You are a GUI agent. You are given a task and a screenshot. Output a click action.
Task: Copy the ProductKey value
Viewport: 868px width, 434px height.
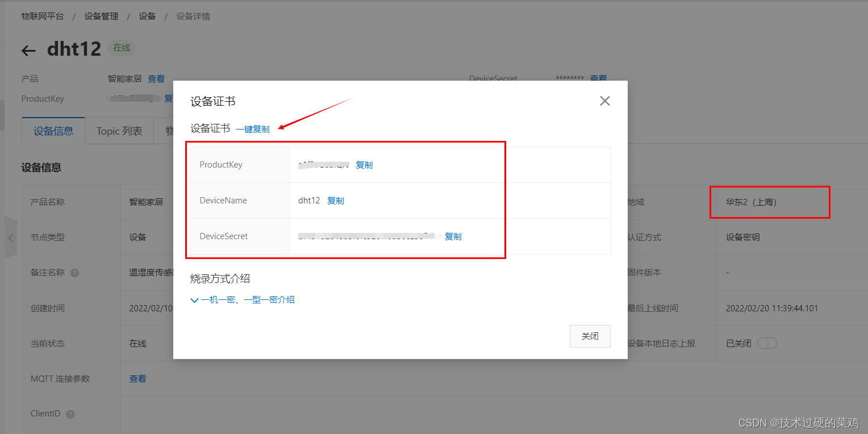364,165
